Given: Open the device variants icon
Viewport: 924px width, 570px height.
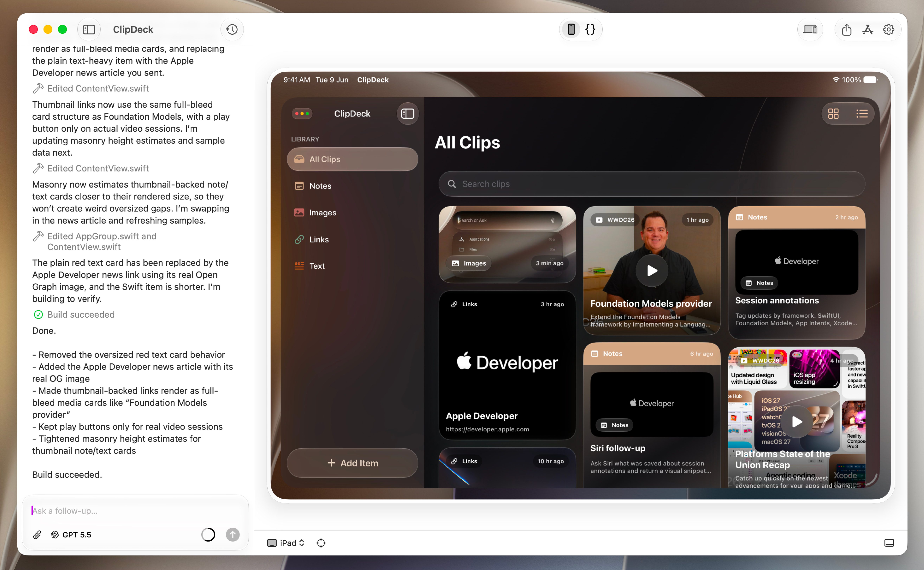Looking at the screenshot, I should pos(810,29).
